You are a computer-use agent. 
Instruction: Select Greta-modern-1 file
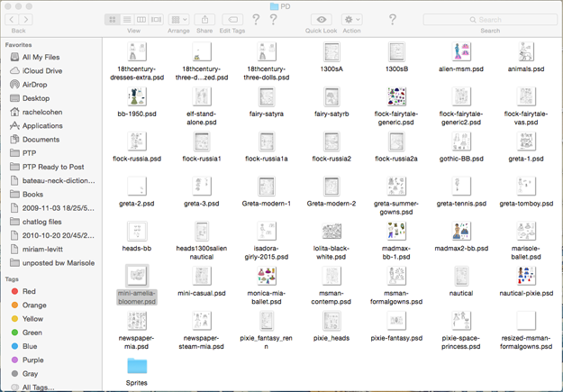click(267, 192)
